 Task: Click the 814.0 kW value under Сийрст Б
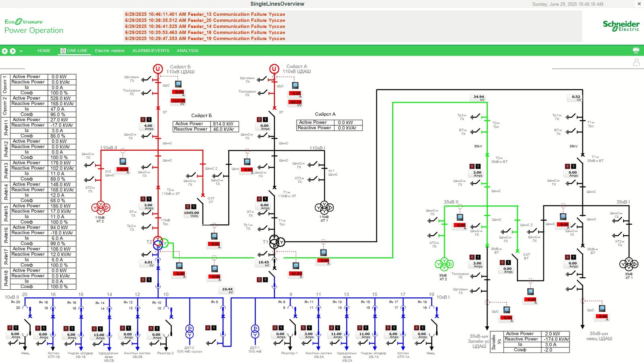click(224, 124)
